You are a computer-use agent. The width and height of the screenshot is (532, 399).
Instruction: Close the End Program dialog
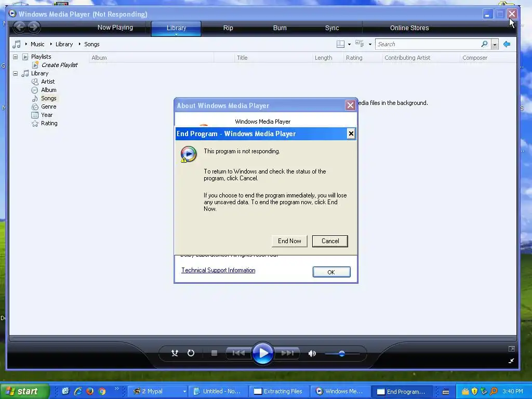coord(351,134)
